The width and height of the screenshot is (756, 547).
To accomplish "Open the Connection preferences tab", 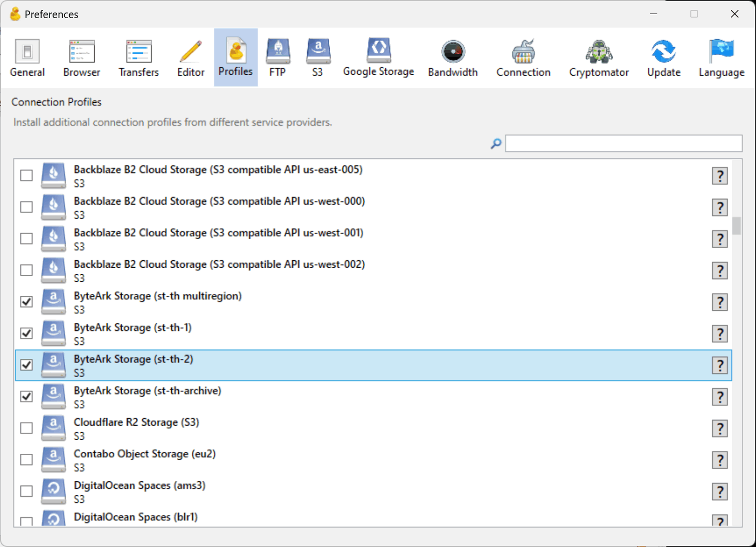I will click(524, 58).
